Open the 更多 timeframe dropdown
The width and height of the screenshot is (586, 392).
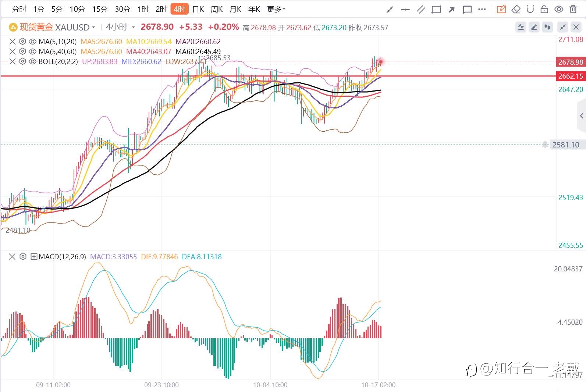(x=276, y=9)
